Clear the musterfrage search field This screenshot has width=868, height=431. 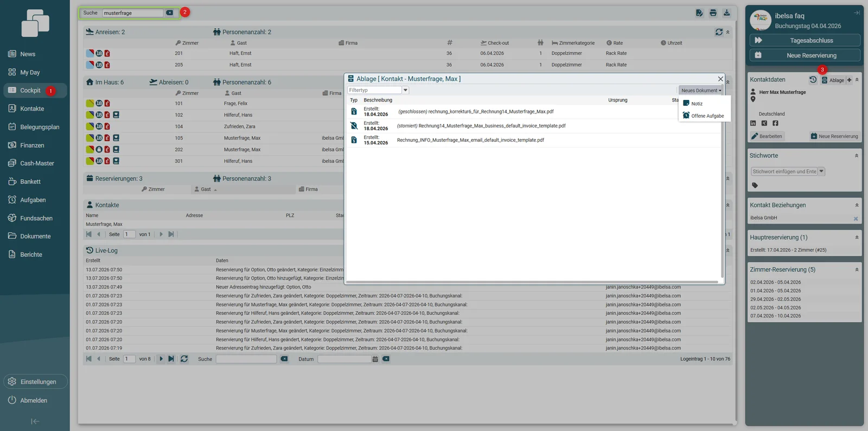170,12
